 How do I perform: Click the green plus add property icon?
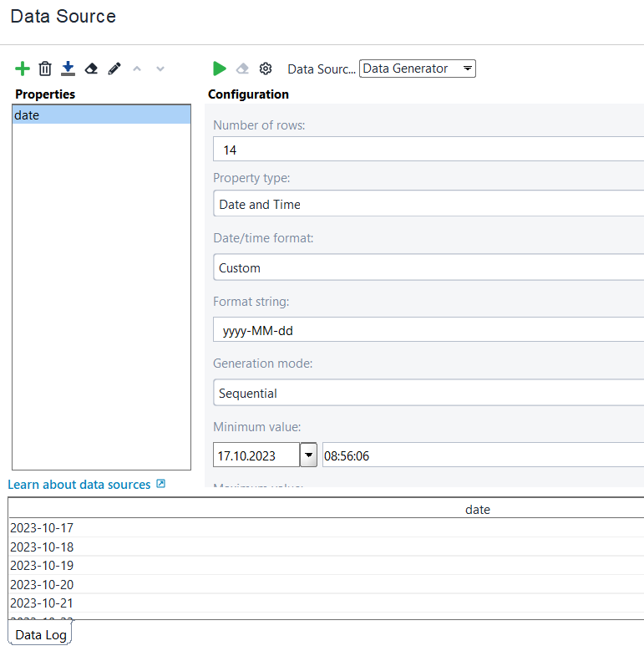[x=23, y=69]
